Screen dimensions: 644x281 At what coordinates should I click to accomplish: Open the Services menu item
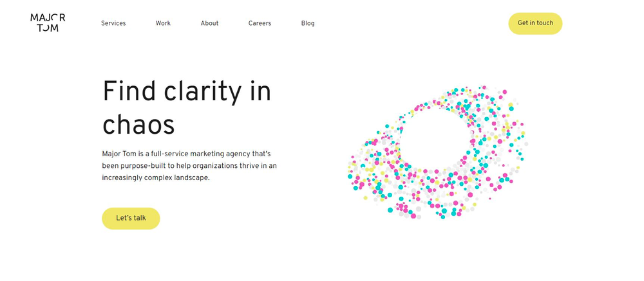tap(113, 23)
